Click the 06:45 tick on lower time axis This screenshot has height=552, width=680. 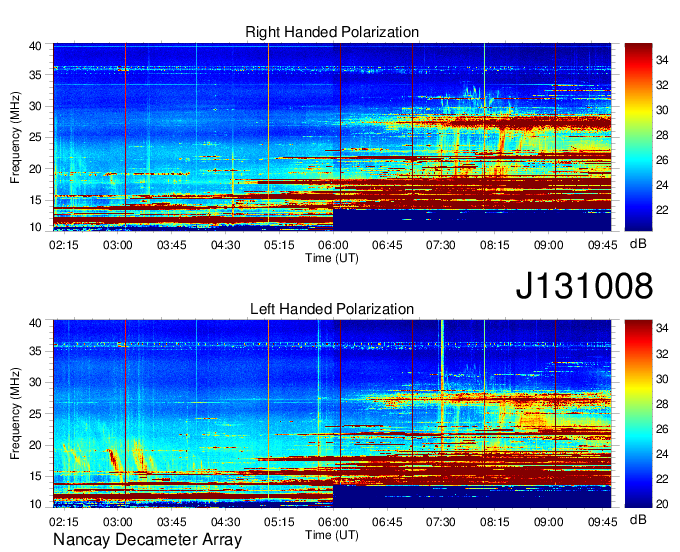pos(387,522)
